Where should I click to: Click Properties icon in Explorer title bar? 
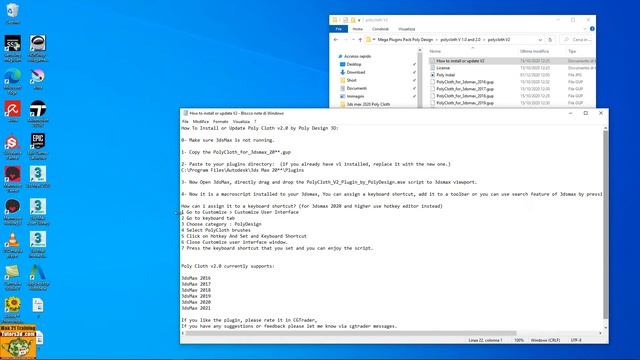coord(345,20)
